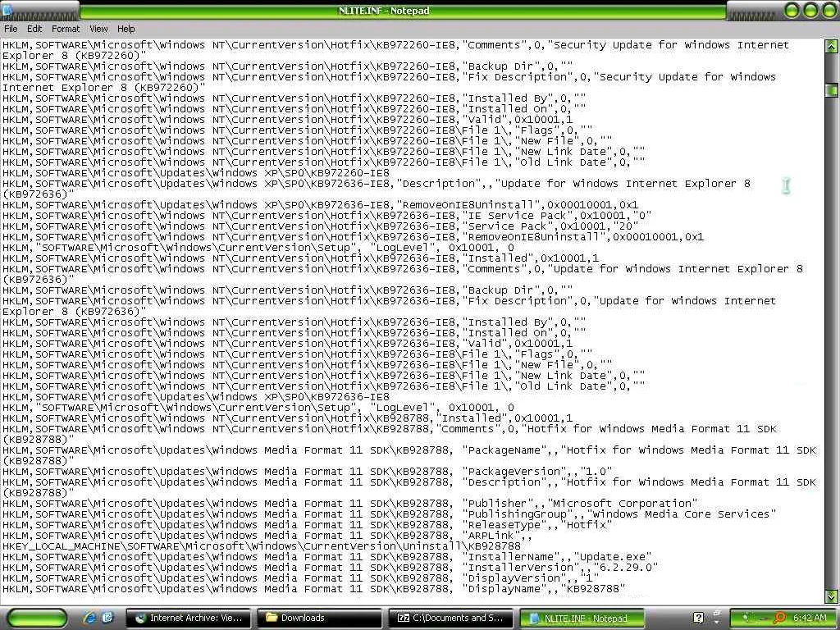Switch to the Downloads folder window
Screen dimensions: 840x630
click(319, 619)
